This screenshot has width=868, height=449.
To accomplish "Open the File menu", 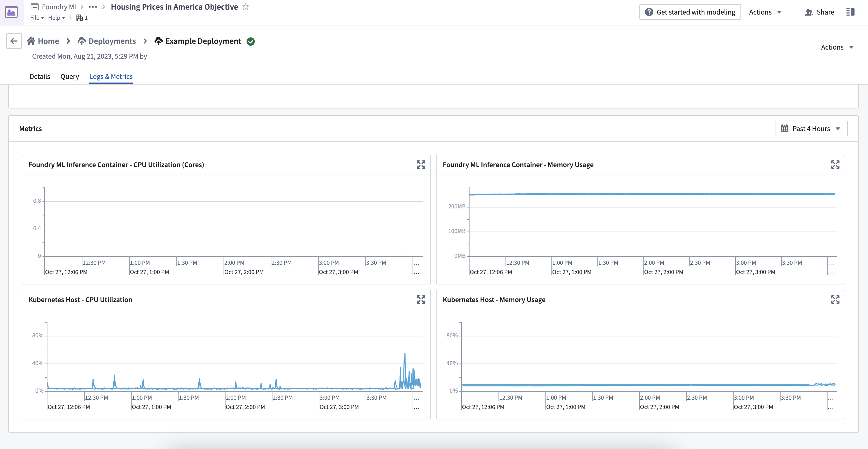I will [37, 18].
